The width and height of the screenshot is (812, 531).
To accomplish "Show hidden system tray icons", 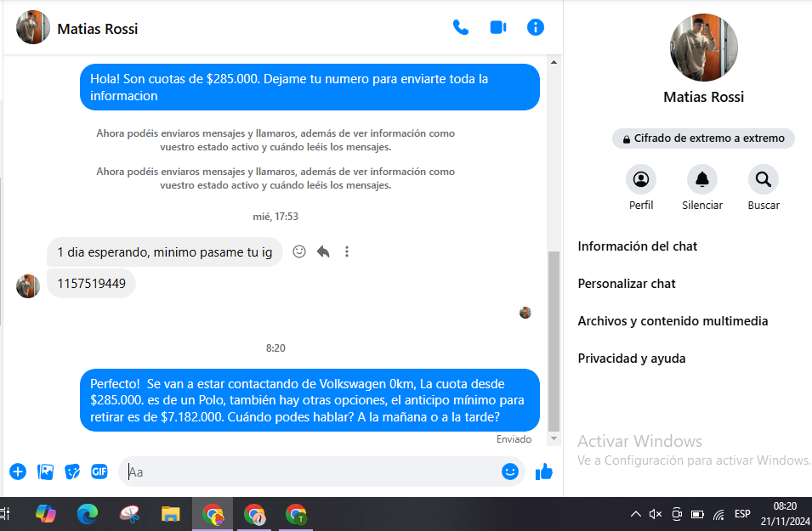I will 635,514.
